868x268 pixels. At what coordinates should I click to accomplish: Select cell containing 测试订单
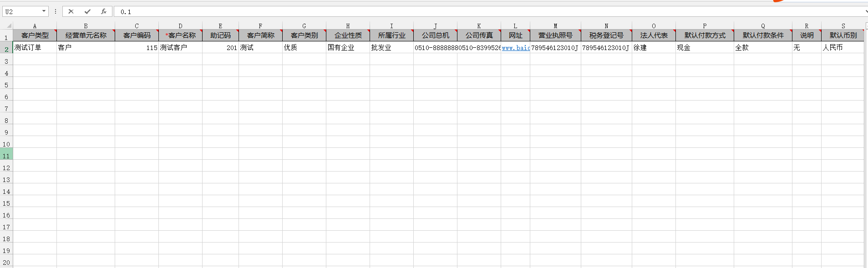35,47
